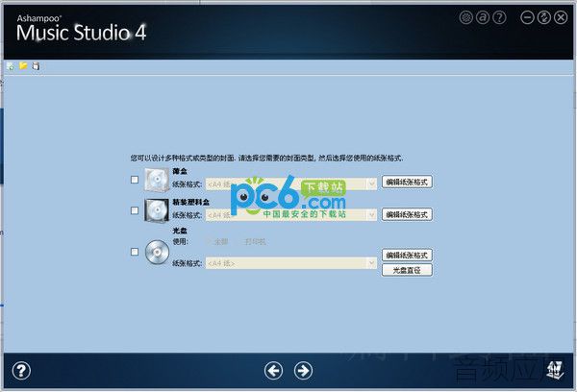This screenshot has height=392, width=577.
Task: Click the @ internet icon in title bar
Action: pos(483,17)
